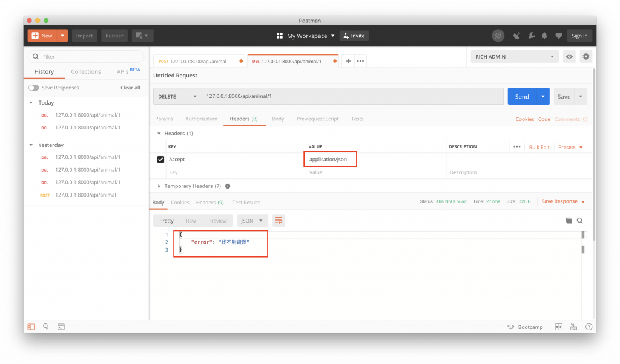Open the Runner
The width and height of the screenshot is (620, 364).
(x=114, y=36)
